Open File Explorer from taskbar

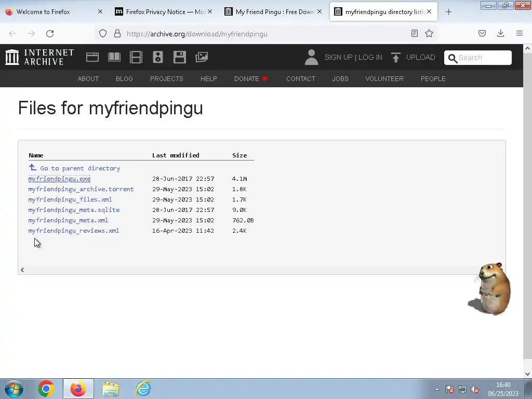pos(111,389)
